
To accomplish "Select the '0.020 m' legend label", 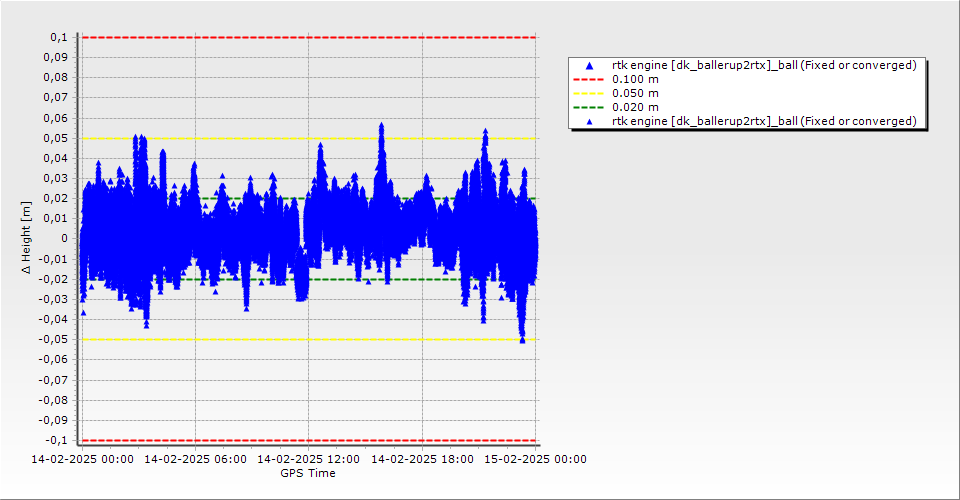I will click(x=636, y=107).
